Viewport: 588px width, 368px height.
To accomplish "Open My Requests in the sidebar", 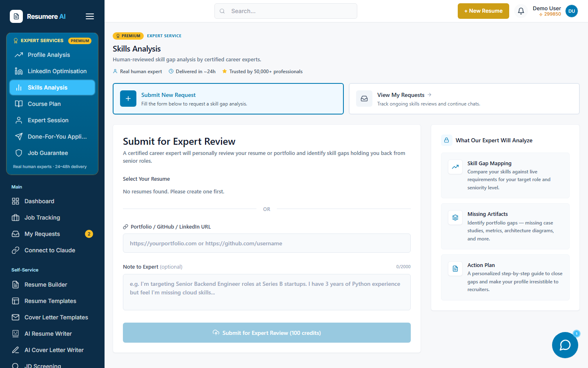I will (x=52, y=234).
